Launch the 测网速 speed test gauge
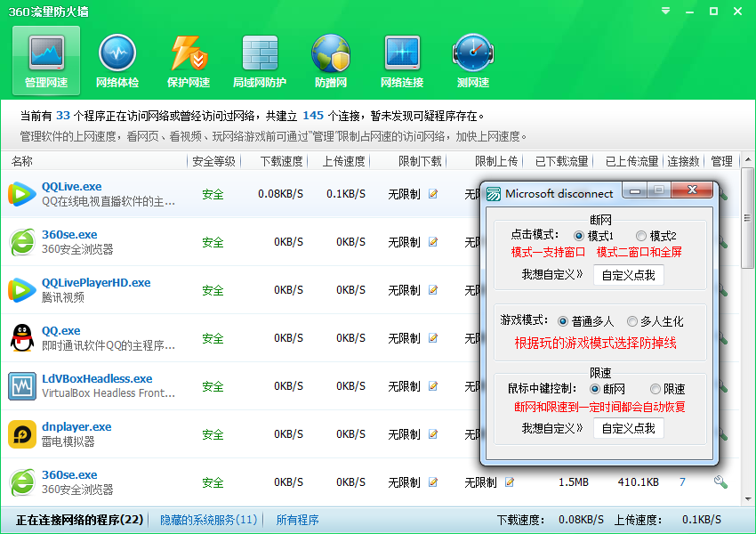This screenshot has width=756, height=534. (473, 61)
